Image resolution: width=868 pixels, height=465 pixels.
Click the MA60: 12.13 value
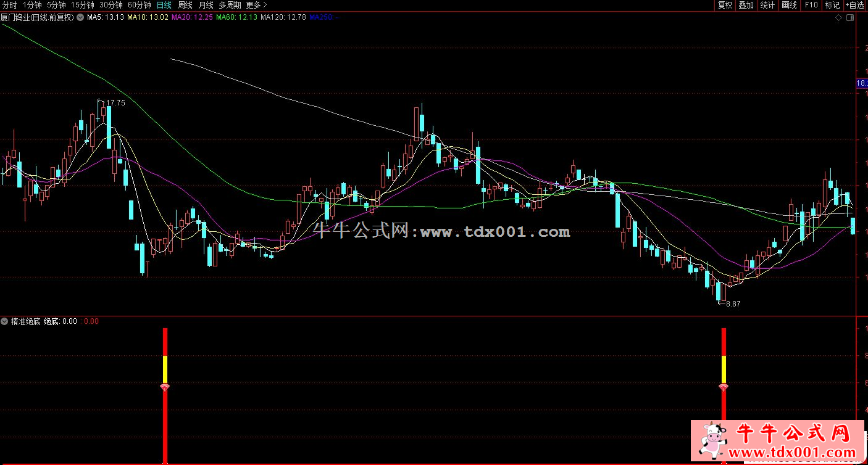click(236, 17)
